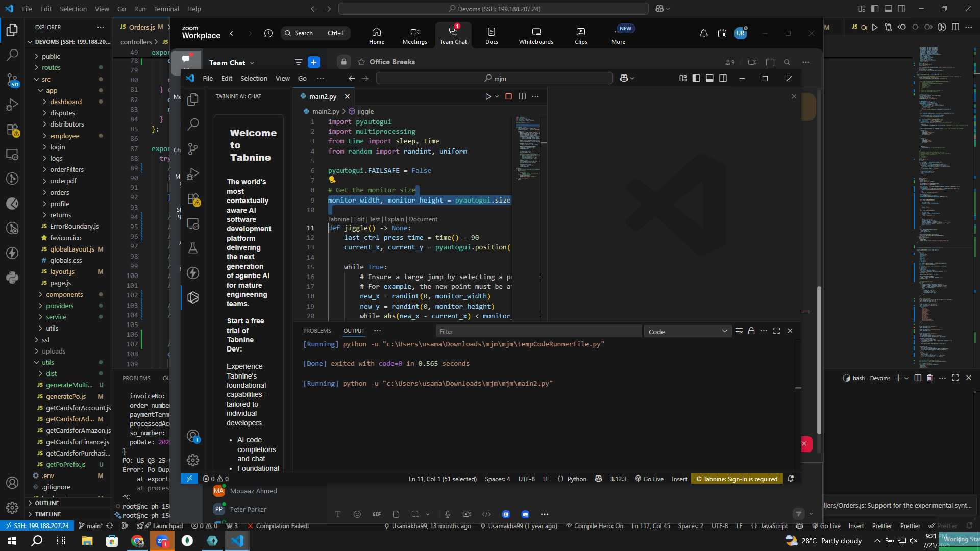Open screenshot options dropdown in Zoom composer

(428, 514)
